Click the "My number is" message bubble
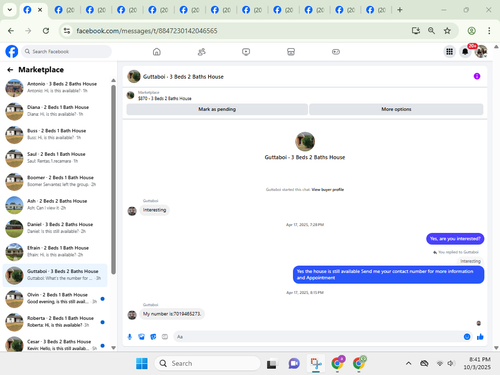This screenshot has width=500, height=375. click(x=172, y=314)
